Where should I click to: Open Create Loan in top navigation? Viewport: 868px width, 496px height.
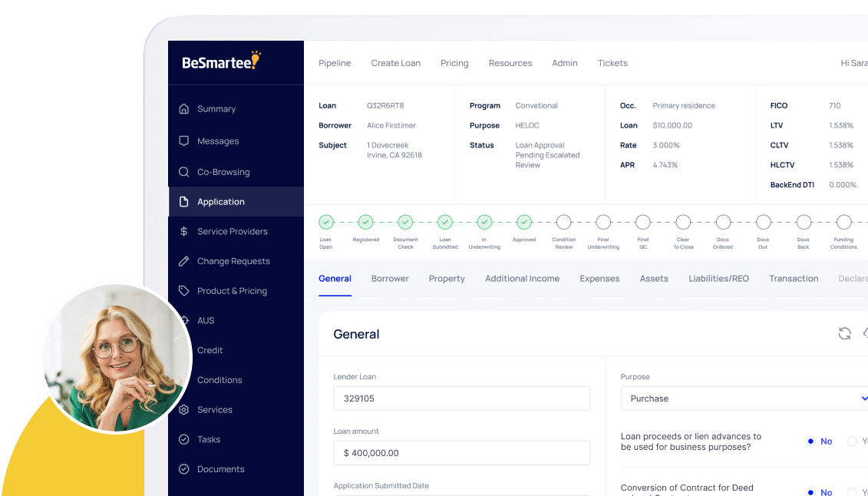click(396, 63)
